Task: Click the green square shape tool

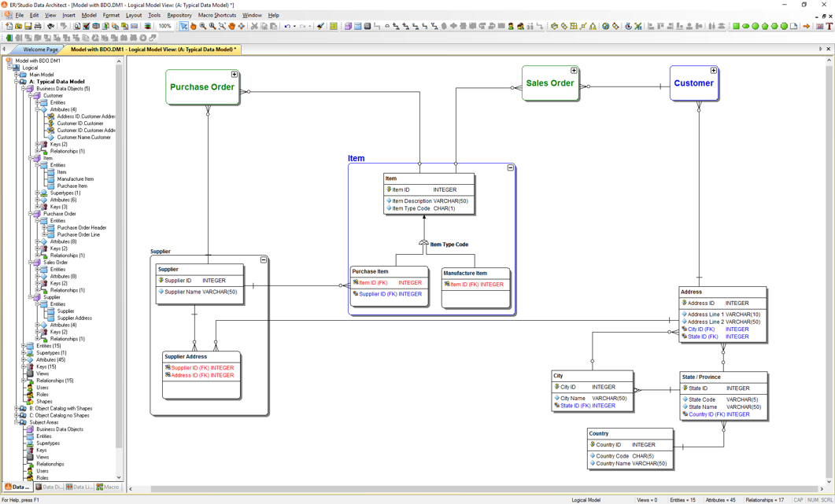Action: click(736, 26)
